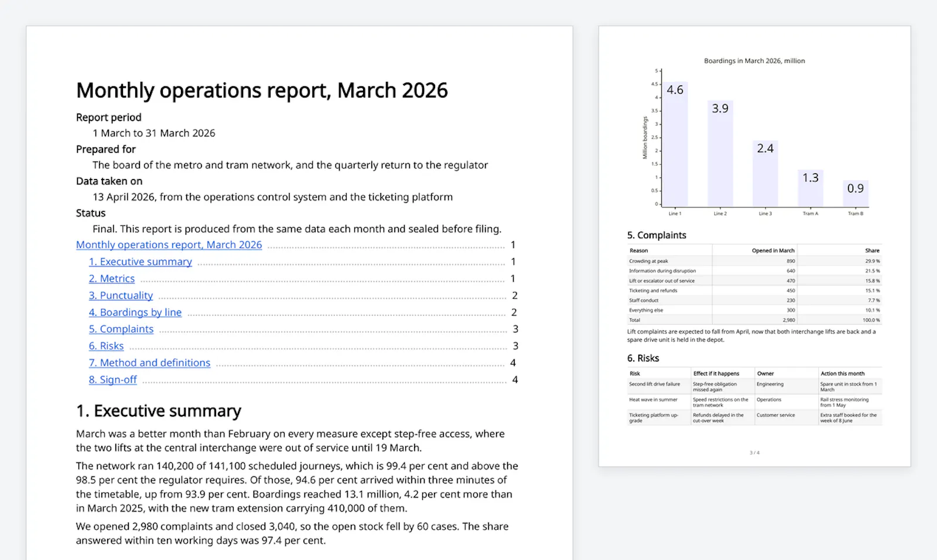Click the Line 3 bar labelled 2.4
Image resolution: width=937 pixels, height=560 pixels.
coord(765,173)
